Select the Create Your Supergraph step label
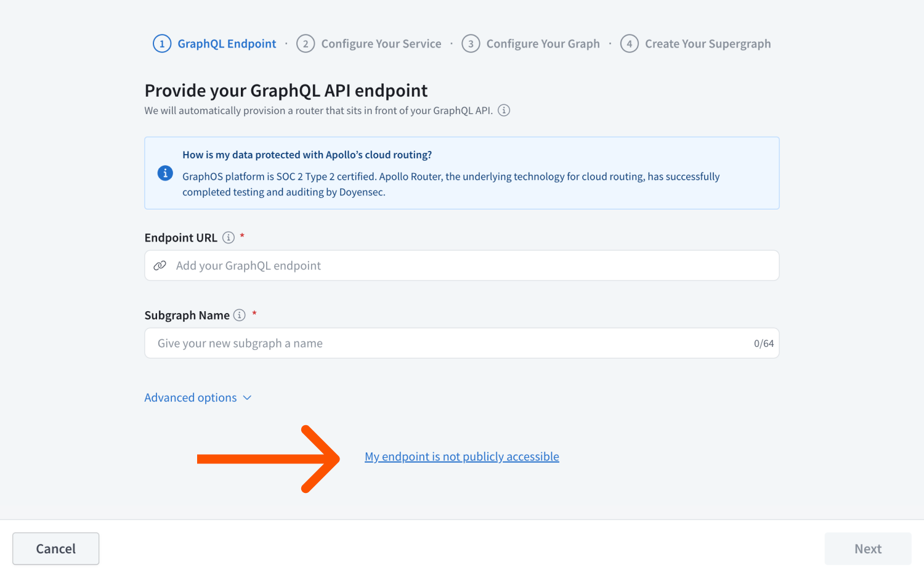 (708, 43)
